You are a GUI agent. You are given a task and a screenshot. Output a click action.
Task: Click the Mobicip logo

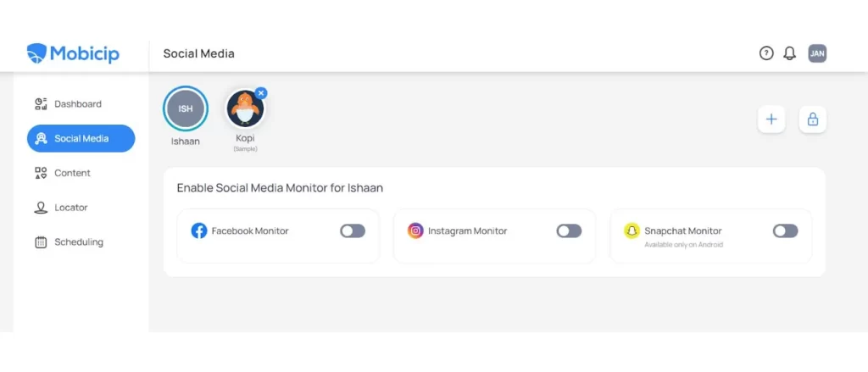73,53
